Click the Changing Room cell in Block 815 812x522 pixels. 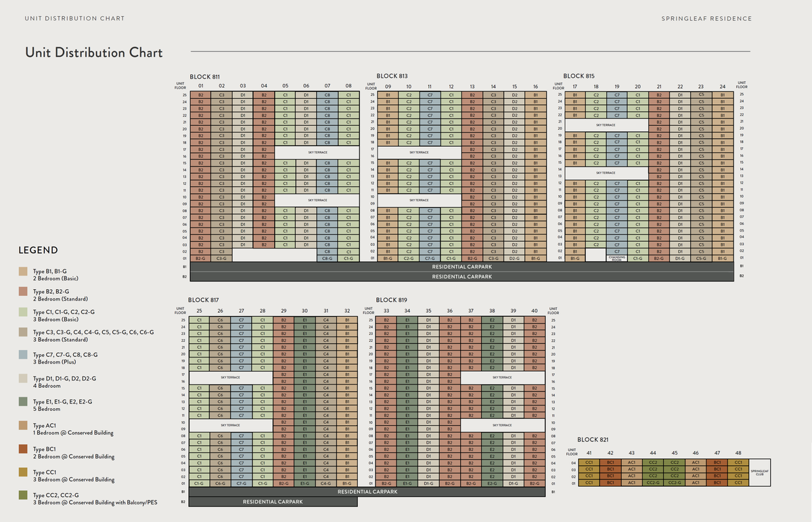tap(616, 258)
